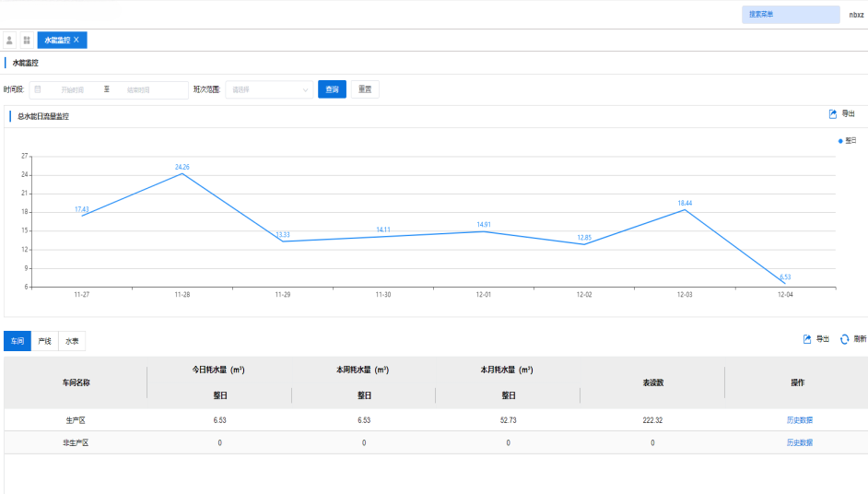Click the 刷新 refresh icon

[x=844, y=339]
